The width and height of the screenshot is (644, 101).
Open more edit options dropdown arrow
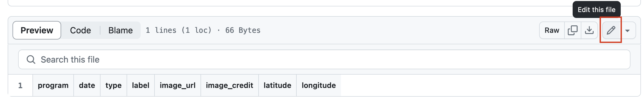tap(627, 31)
